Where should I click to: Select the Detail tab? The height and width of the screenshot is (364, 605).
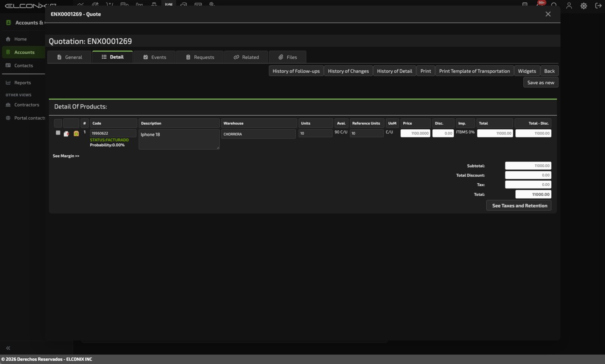tap(113, 57)
